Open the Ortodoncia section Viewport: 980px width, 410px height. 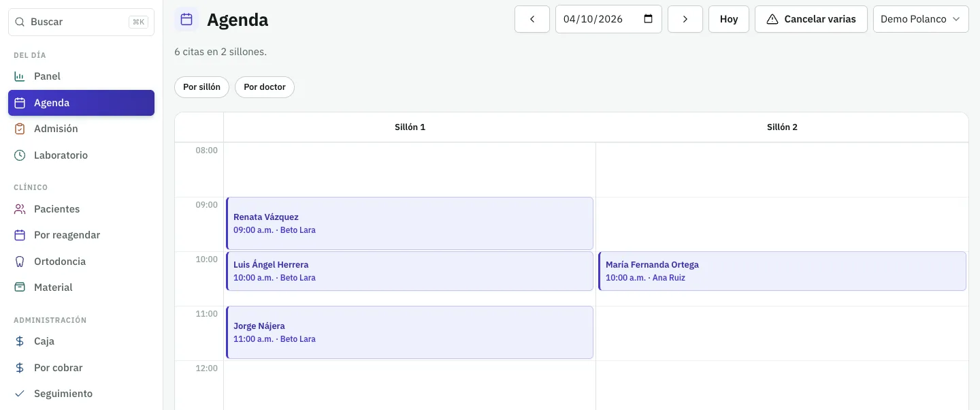(x=82, y=262)
